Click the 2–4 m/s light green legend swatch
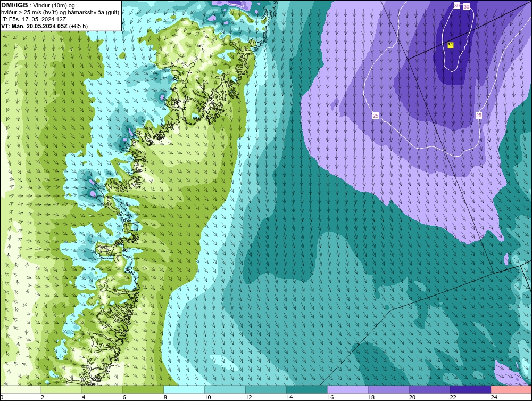This screenshot has width=532, height=401. (x=61, y=389)
